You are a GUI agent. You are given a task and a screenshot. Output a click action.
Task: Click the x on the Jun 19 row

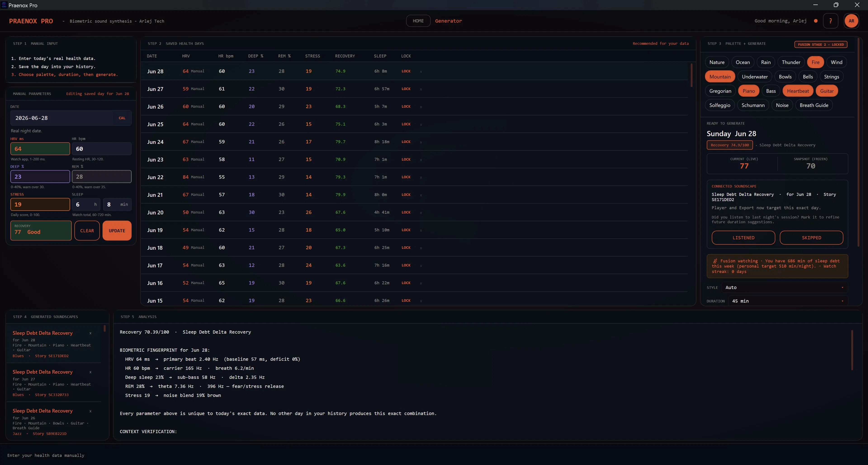(x=421, y=230)
